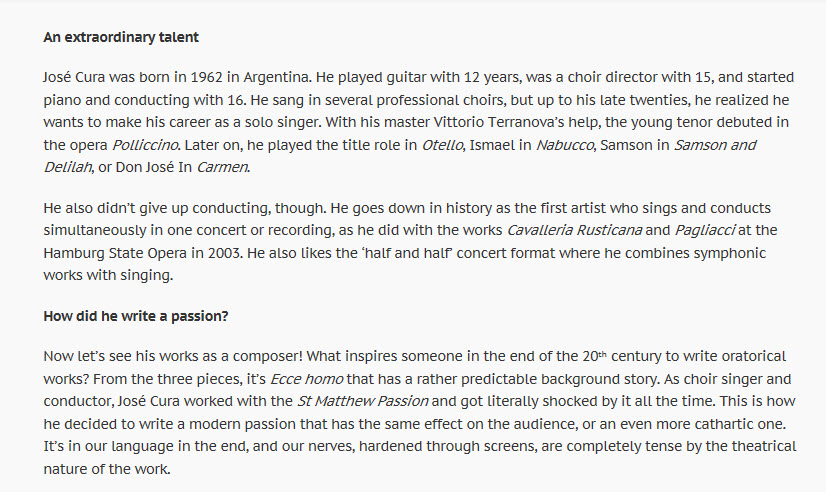The height and width of the screenshot is (492, 826).
Task: Click the word 'Argentina' in first paragraph
Action: (276, 77)
